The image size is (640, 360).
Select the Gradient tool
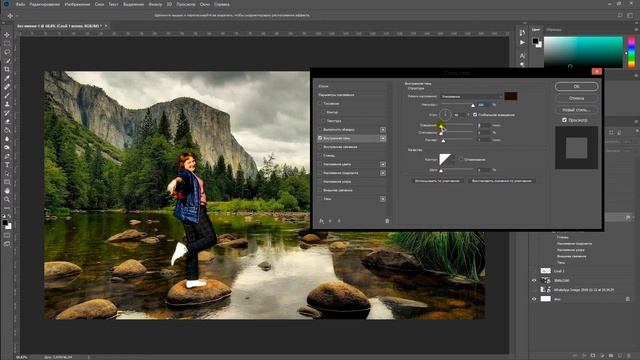[x=7, y=130]
